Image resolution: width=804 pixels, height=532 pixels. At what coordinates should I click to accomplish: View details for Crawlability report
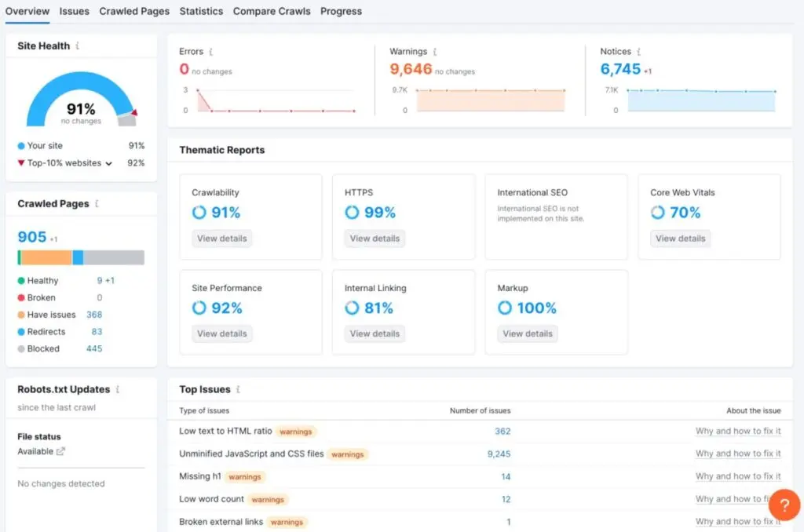[x=222, y=239]
